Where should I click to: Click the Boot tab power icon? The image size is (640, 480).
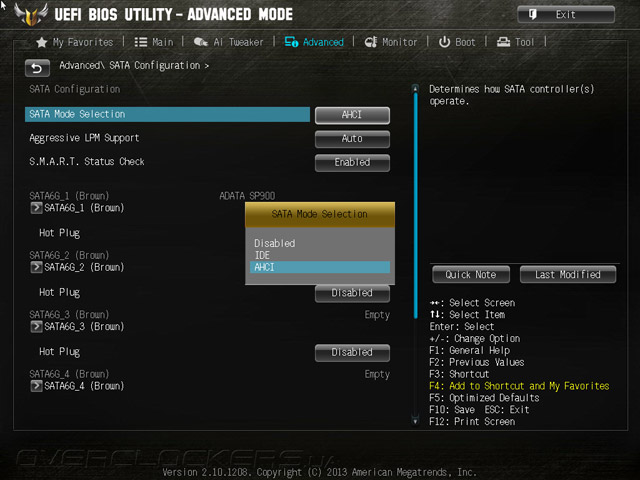pyautogui.click(x=444, y=42)
